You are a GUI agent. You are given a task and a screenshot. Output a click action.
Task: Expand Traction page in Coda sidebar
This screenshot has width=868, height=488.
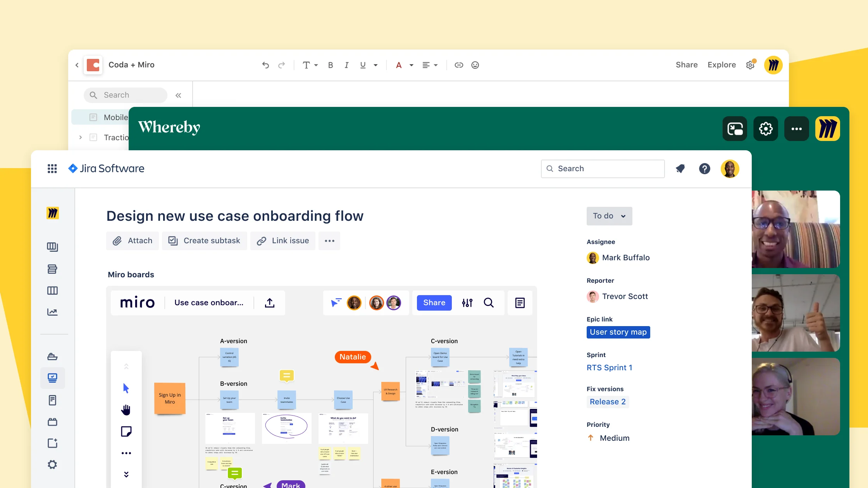[x=81, y=137]
